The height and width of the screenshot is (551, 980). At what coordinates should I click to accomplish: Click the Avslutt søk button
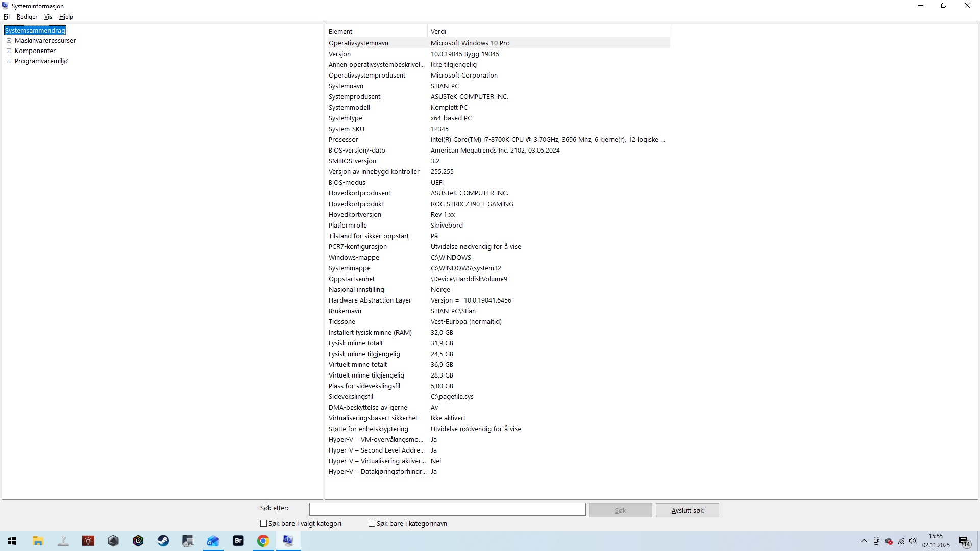pyautogui.click(x=687, y=510)
